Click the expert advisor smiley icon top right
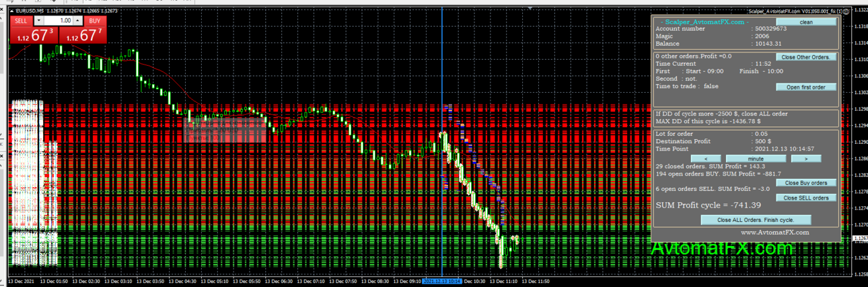Screen dimensions: 868x287 coord(845,11)
